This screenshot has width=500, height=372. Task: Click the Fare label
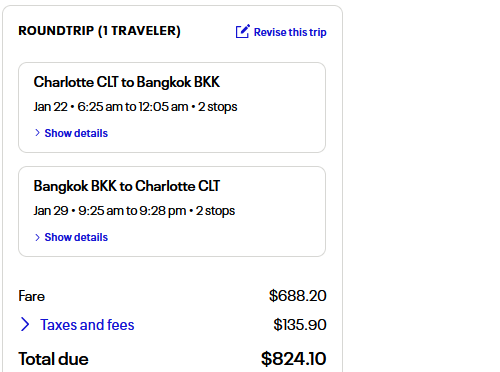pos(31,296)
